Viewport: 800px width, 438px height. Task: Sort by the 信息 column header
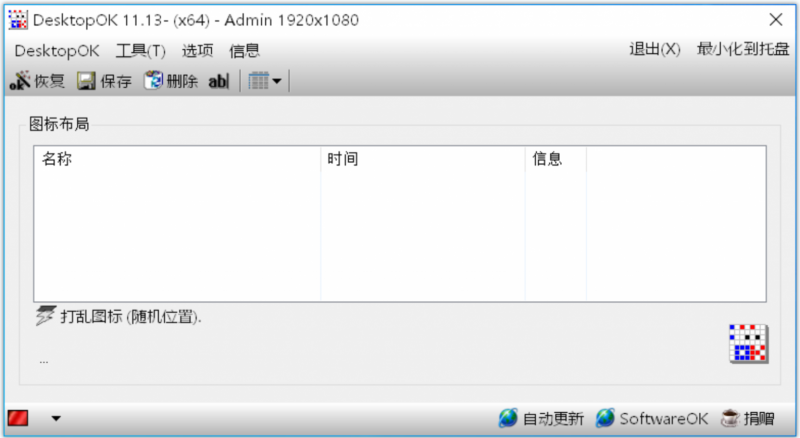(x=556, y=159)
